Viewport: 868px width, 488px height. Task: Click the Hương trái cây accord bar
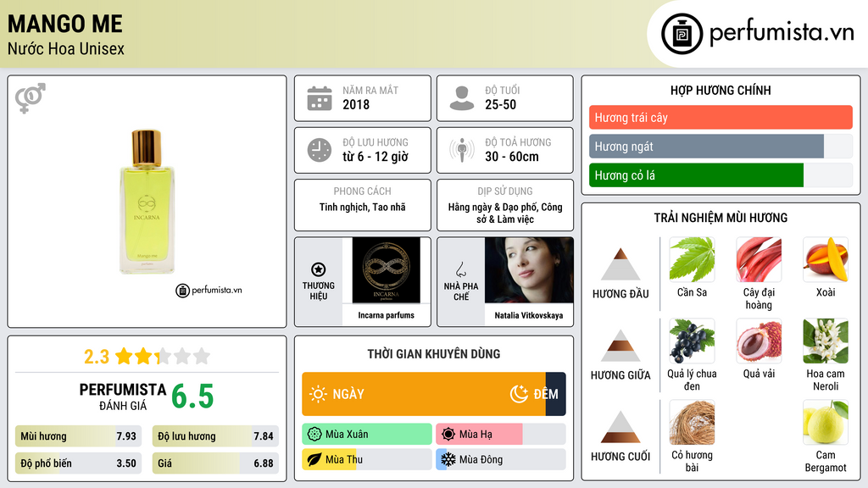(721, 117)
